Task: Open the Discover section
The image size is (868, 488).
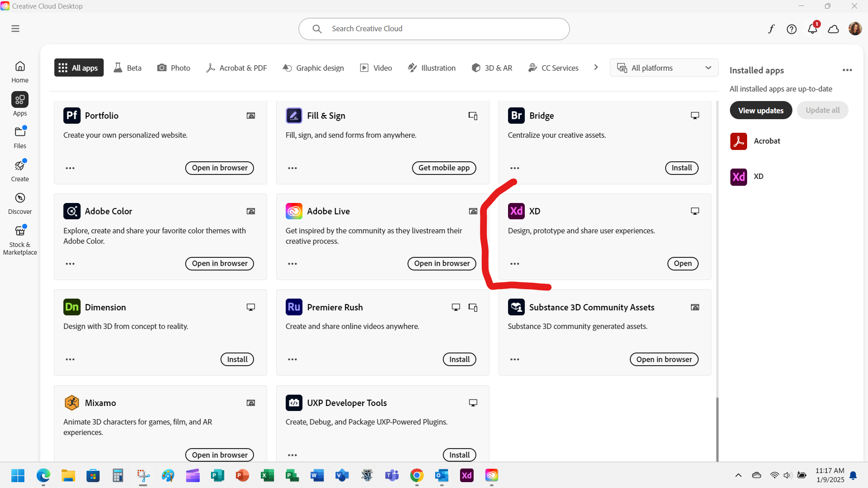Action: click(x=20, y=202)
